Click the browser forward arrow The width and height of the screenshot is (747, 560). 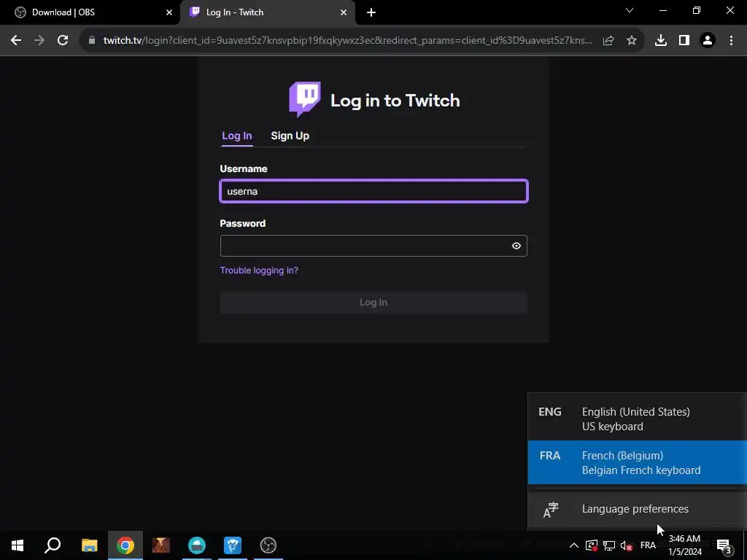39,41
